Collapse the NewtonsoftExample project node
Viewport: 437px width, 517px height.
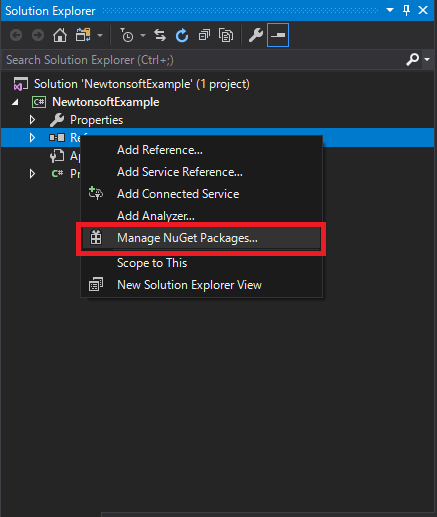[x=15, y=102]
